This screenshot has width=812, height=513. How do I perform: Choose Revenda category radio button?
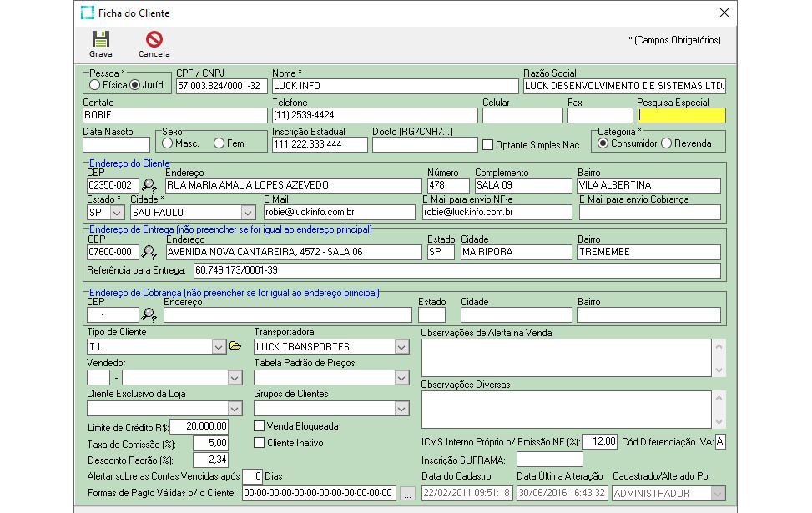coord(666,143)
